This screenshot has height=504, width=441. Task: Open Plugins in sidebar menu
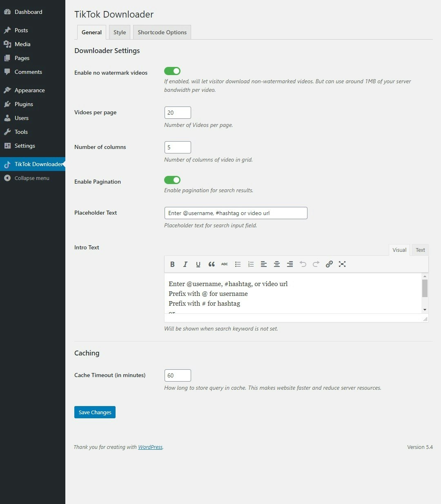click(33, 104)
